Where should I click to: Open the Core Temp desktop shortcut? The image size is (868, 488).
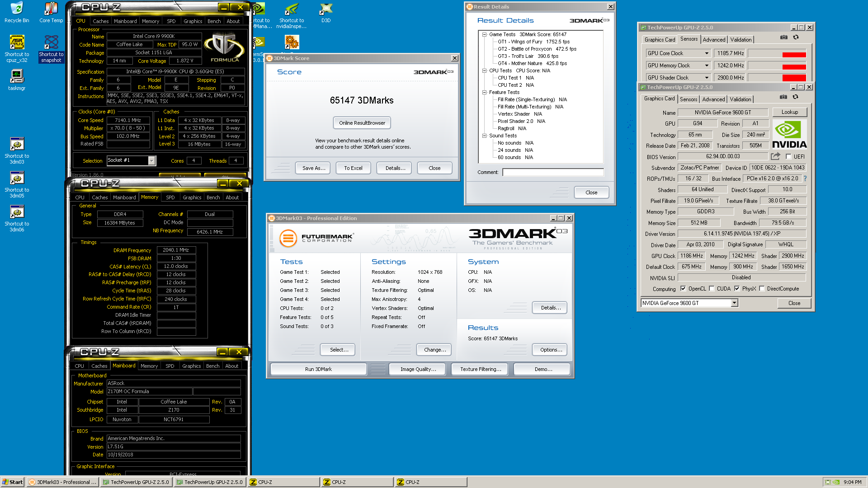(x=51, y=12)
